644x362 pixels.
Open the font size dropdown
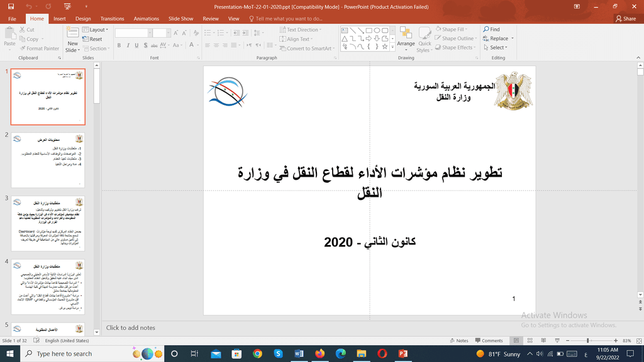pos(168,33)
